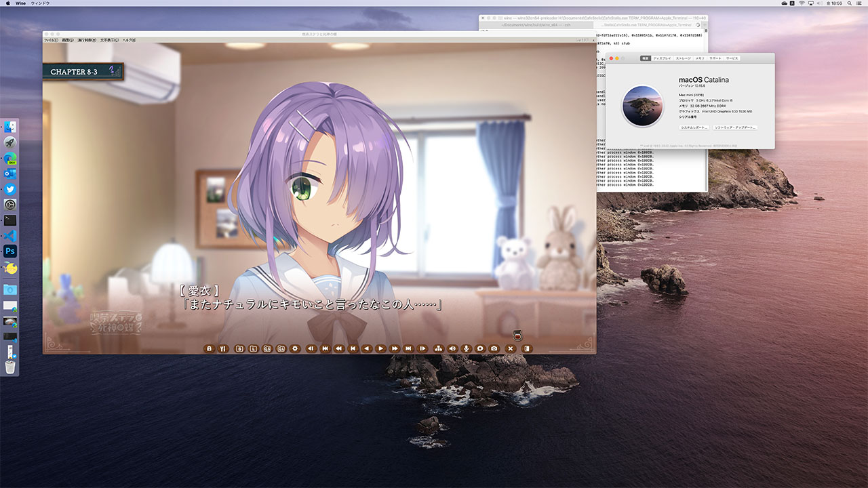This screenshot has width=868, height=488.
Task: Click the dialogue line 「またナチュラルにキモいこと言ったなこの人……」
Action: 313,305
